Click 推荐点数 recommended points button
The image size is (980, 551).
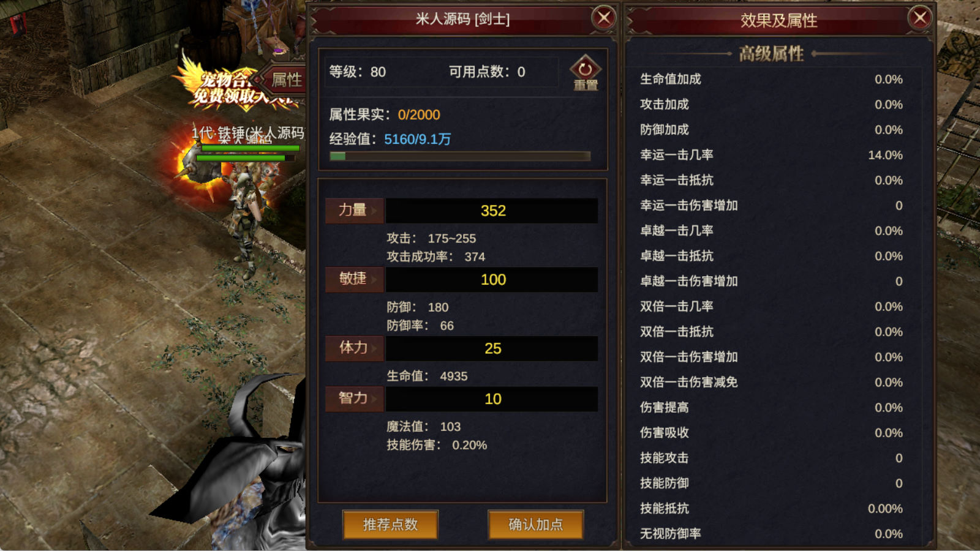[x=390, y=525]
